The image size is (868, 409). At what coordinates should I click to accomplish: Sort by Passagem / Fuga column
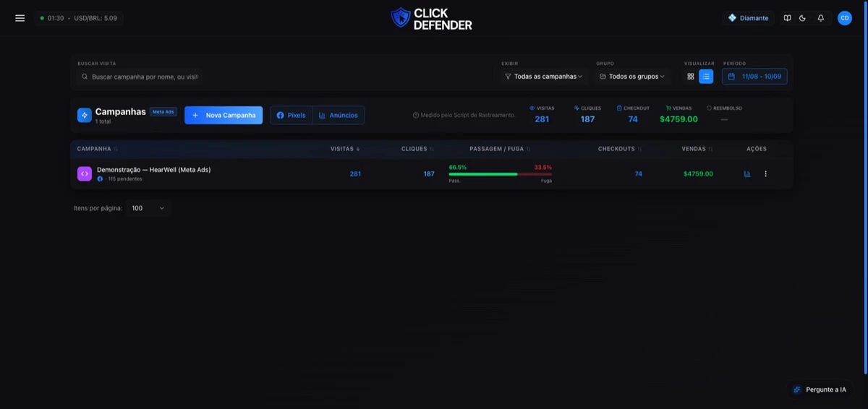point(500,149)
